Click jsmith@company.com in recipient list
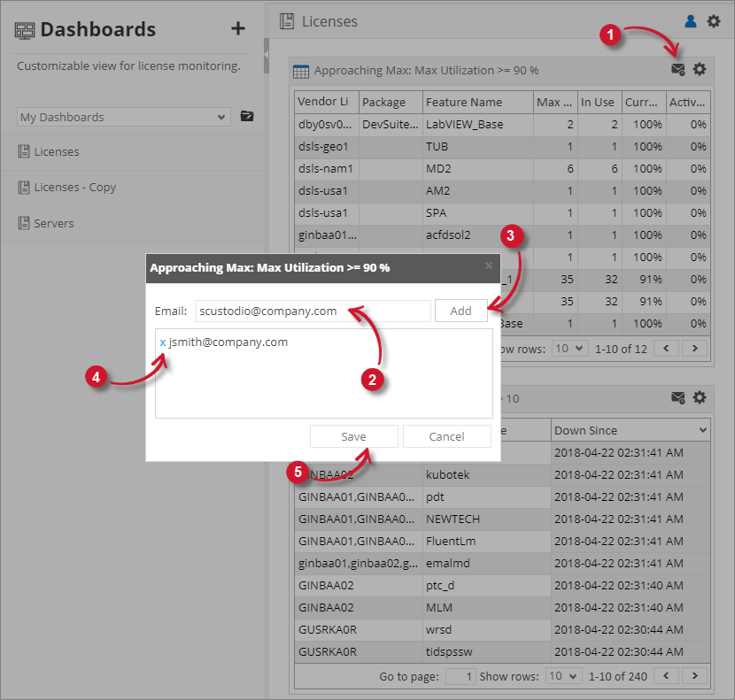Viewport: 735px width, 700px height. [x=228, y=342]
